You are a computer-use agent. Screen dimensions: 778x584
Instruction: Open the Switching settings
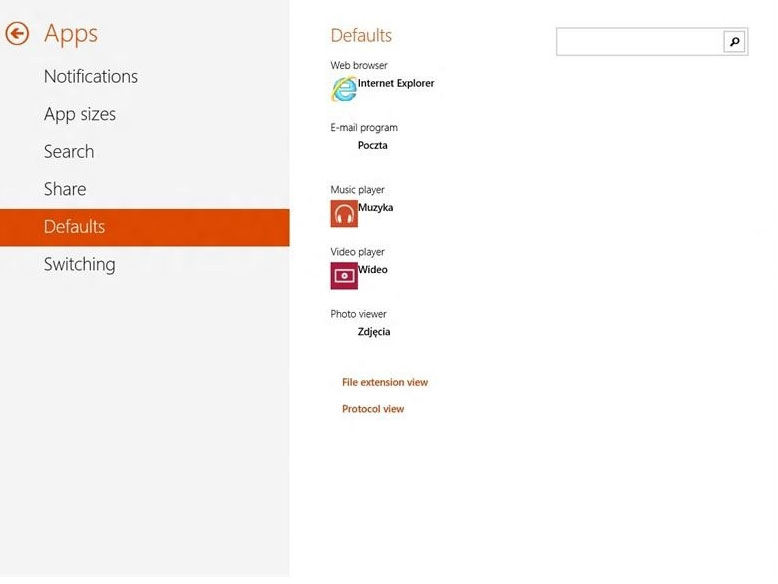click(x=79, y=264)
